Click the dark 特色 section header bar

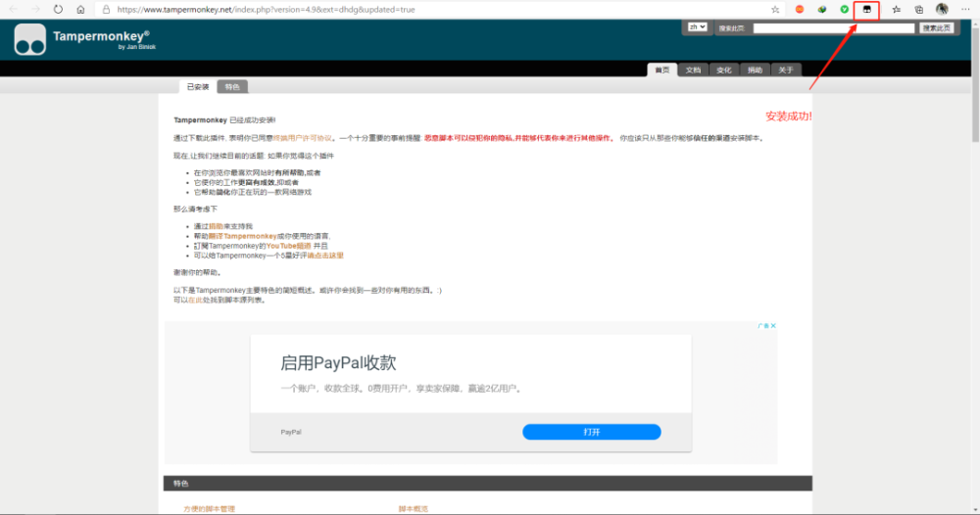pos(487,483)
